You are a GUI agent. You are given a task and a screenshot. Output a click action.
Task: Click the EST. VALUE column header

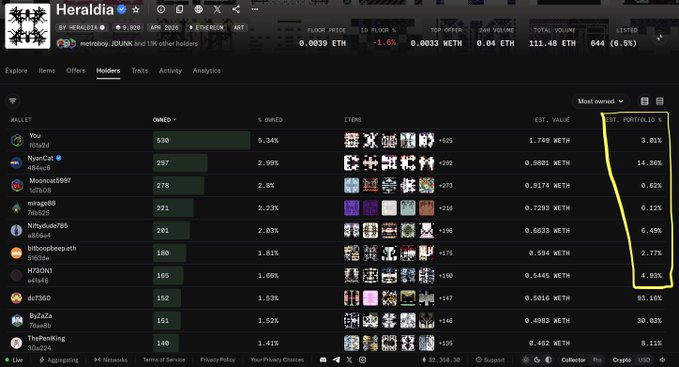[x=552, y=119]
